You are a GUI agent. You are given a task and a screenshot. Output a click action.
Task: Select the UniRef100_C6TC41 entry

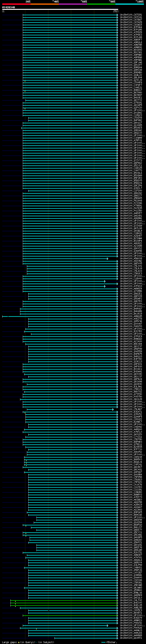(x=131, y=17)
